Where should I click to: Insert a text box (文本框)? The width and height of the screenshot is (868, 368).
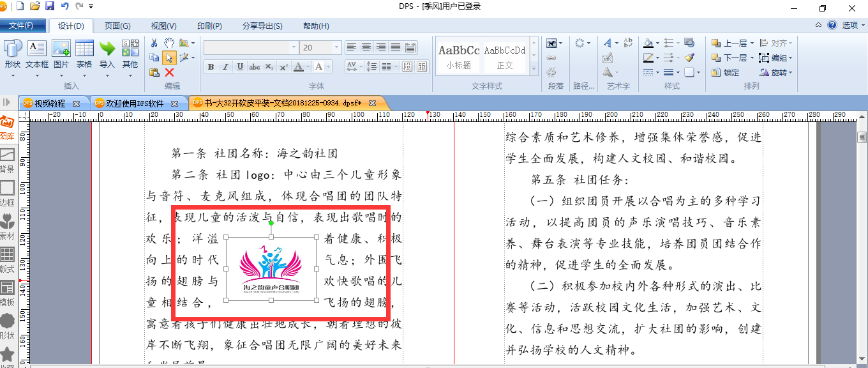click(x=37, y=54)
